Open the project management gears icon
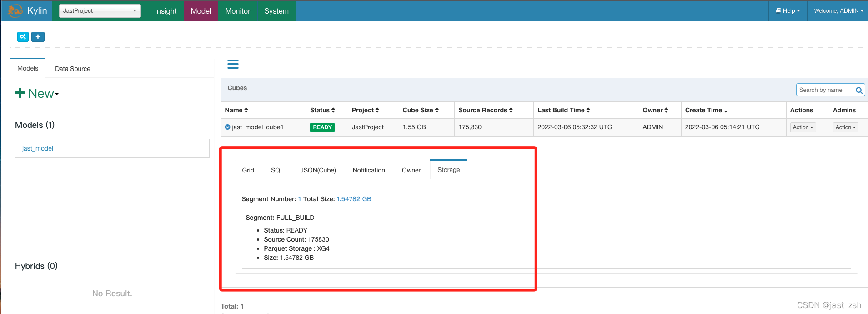 23,37
